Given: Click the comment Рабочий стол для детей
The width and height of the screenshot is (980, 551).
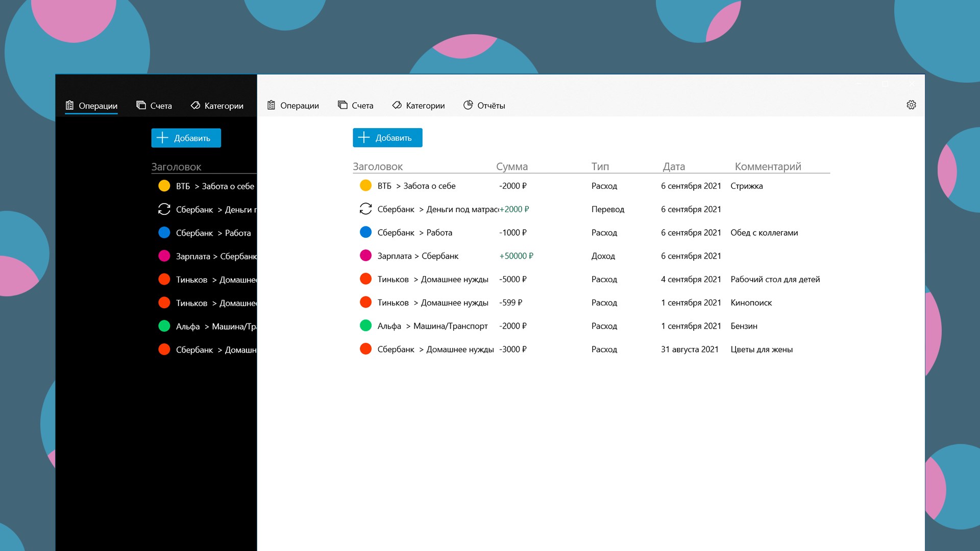Looking at the screenshot, I should 775,279.
